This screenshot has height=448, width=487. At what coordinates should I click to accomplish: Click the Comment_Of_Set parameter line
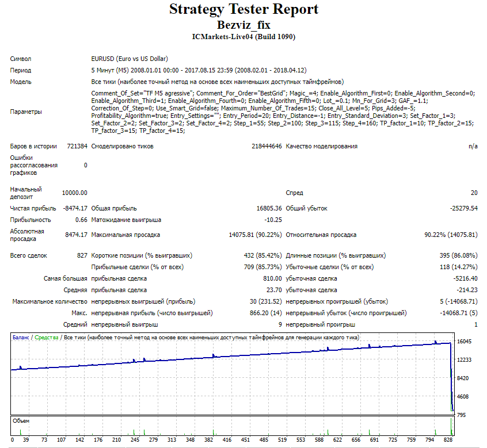tap(283, 93)
